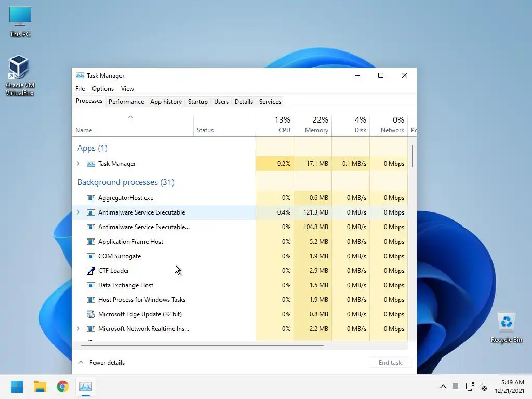Collapse view with Fewer details
532x399 pixels.
coord(101,362)
